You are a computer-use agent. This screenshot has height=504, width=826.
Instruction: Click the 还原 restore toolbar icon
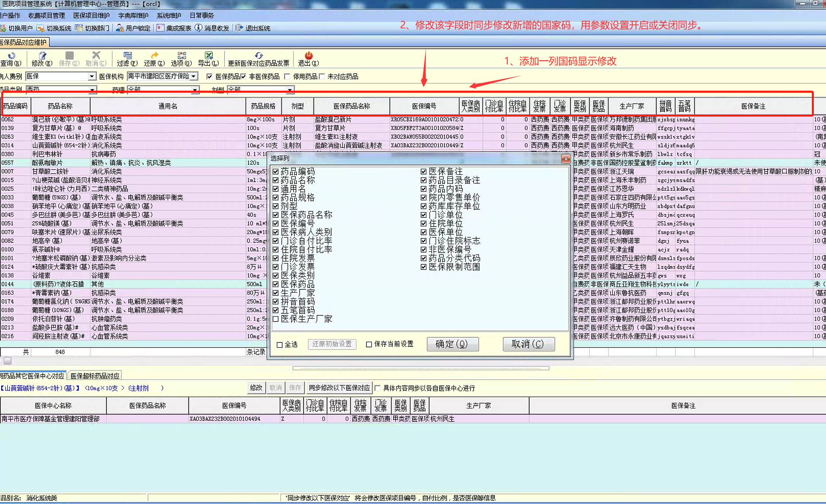coord(154,56)
